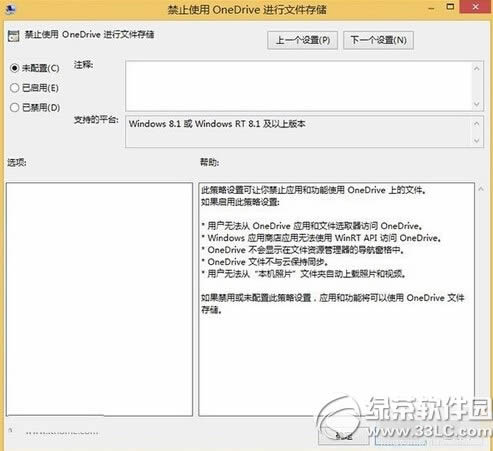Click the 选项: label

(x=17, y=163)
